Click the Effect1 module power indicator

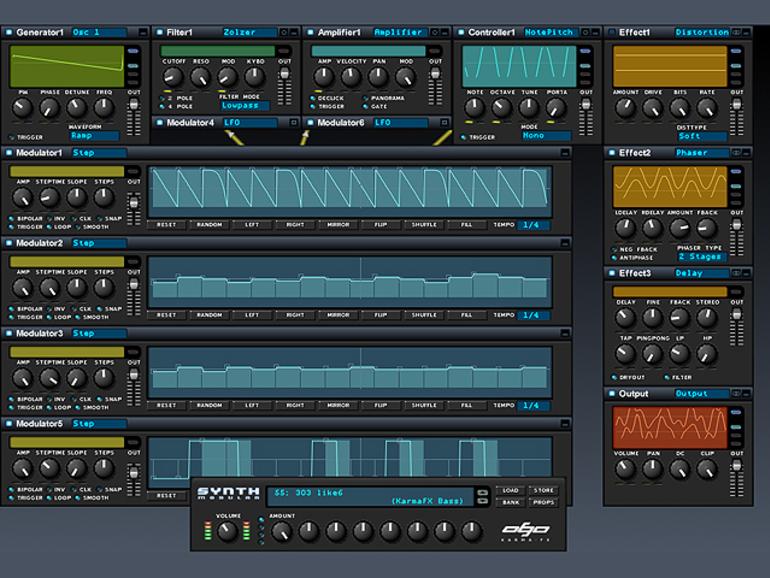(x=612, y=32)
